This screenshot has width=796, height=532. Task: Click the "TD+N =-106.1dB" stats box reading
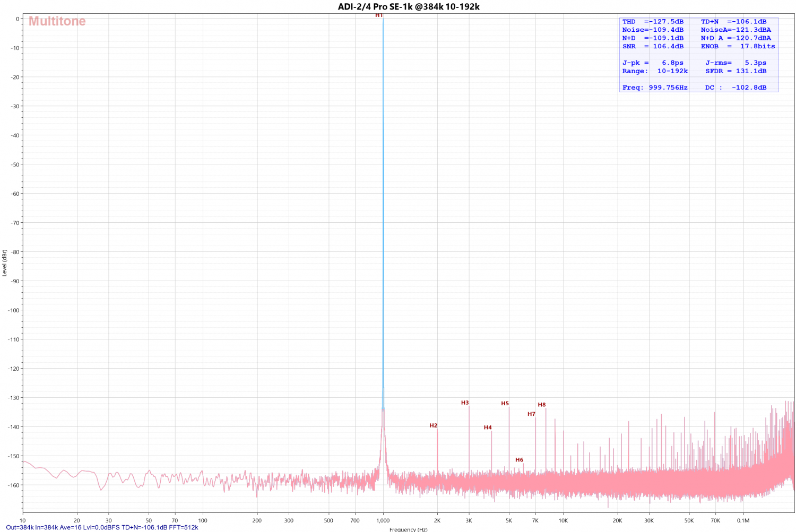tap(733, 22)
